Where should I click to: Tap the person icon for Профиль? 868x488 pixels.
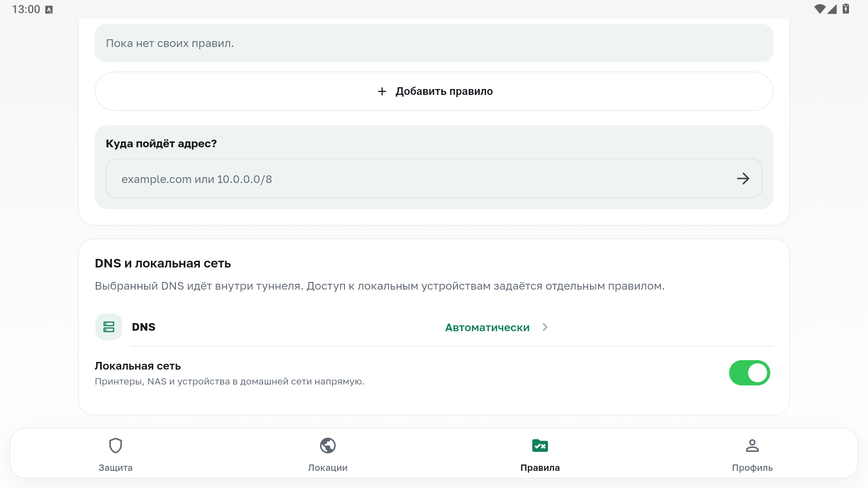[752, 446]
